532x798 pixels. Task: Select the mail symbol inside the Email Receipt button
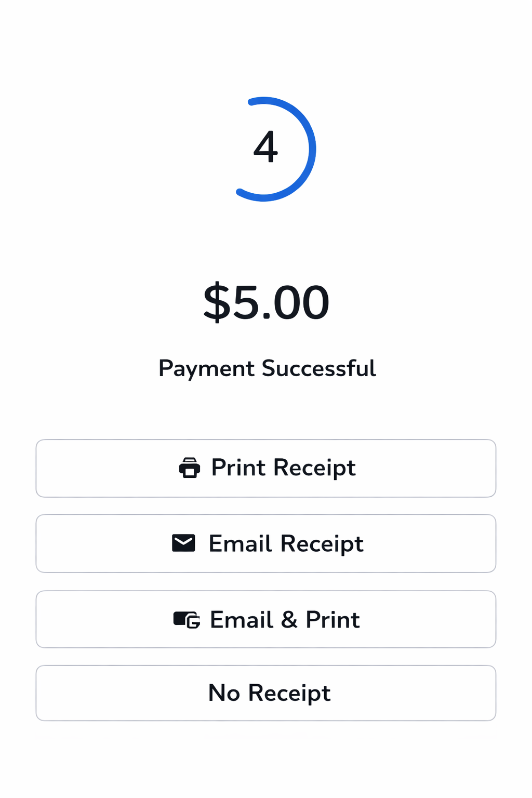182,543
